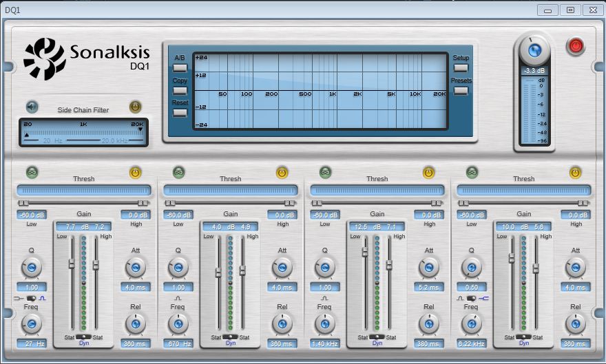
Task: Toggle the yellow power icon of the 27 Hz band
Action: click(x=135, y=172)
